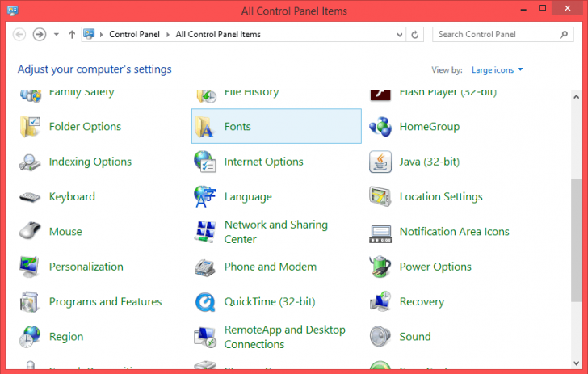Select All Control Panel Items breadcrumb

coord(218,35)
